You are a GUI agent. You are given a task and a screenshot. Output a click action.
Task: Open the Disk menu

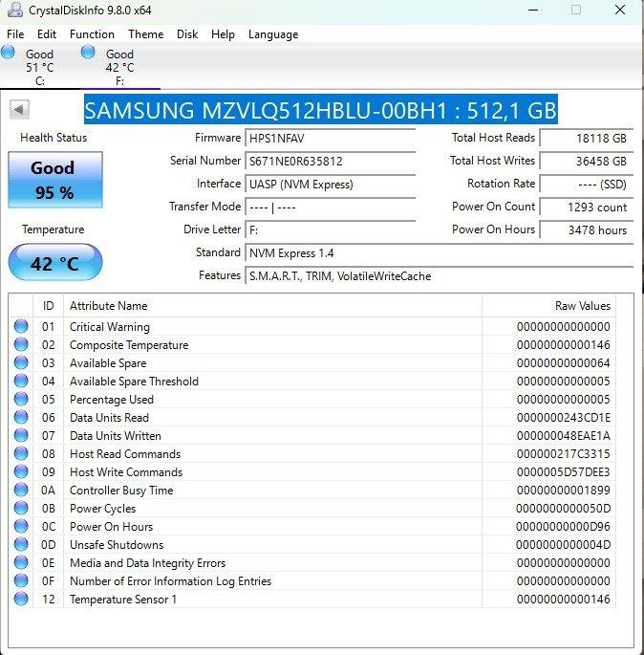click(187, 34)
